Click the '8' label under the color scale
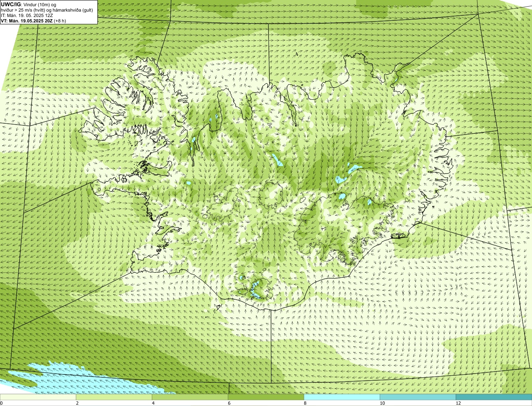 point(305,403)
